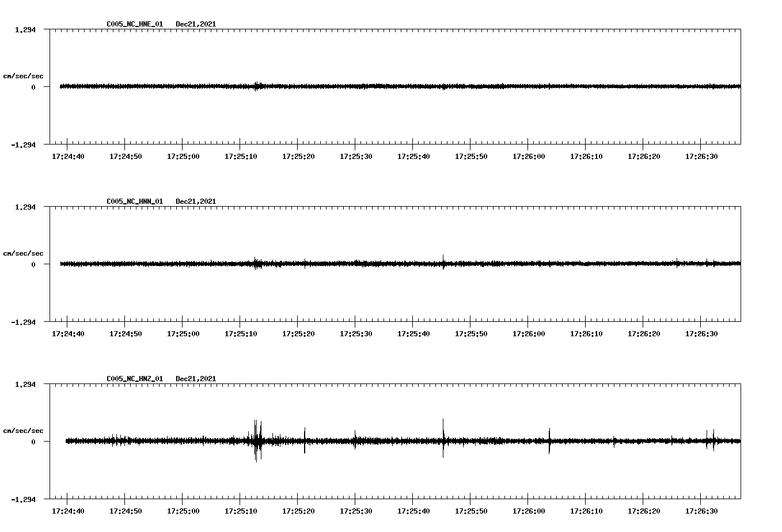
Task: Select the Dec21,2021 date beside HNN title
Action: tap(196, 202)
